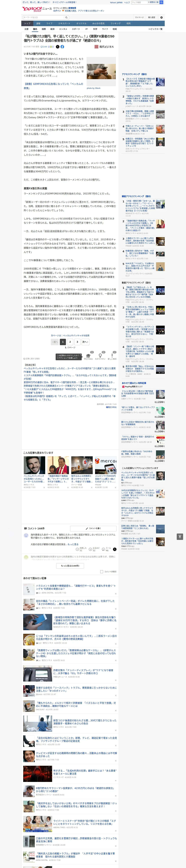Click the ウェブ検索 input field
The image size is (186, 868).
coord(139,2)
